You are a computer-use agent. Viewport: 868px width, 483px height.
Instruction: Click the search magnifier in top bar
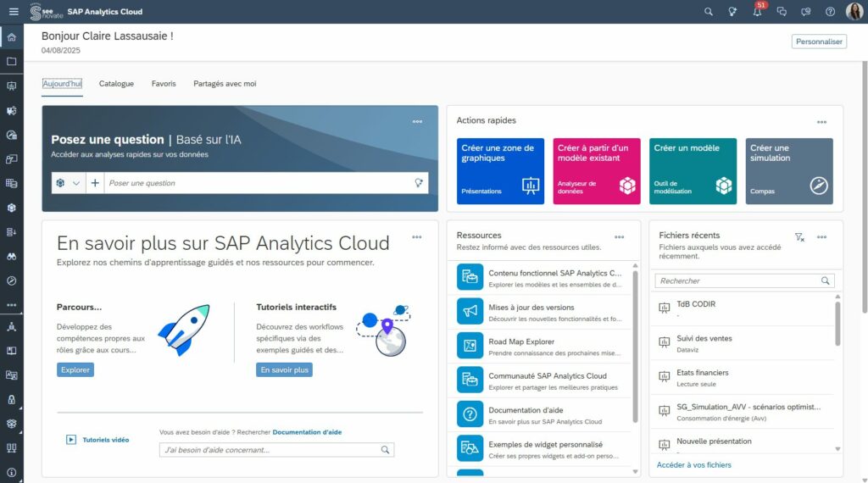[x=708, y=12]
